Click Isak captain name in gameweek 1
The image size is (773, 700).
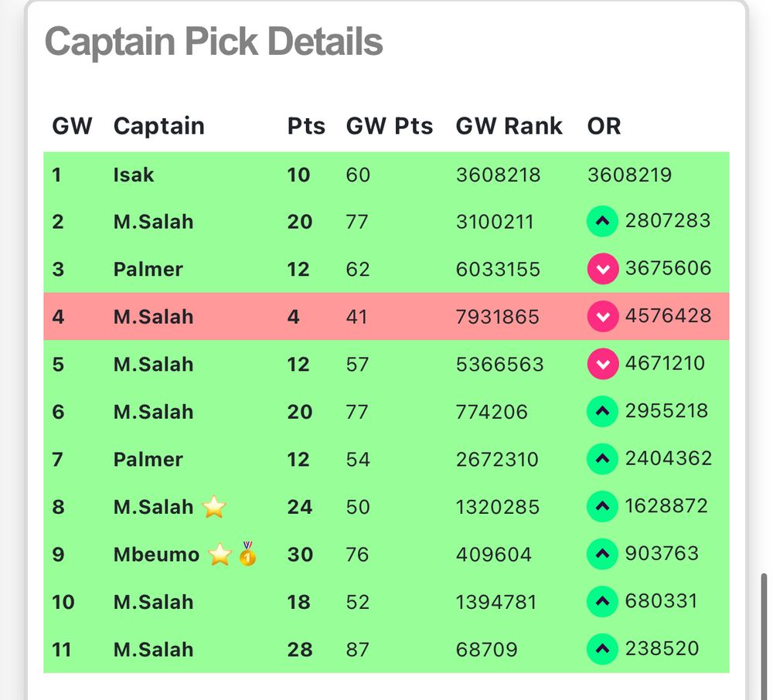coord(134,175)
